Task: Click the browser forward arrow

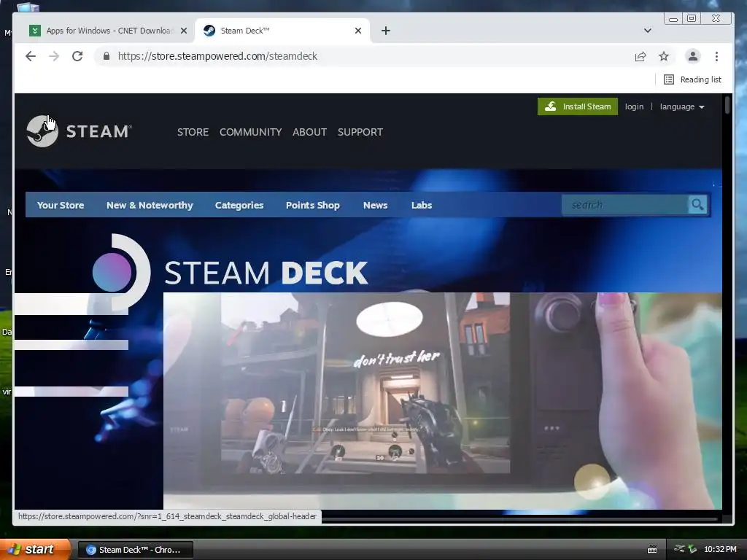Action: [x=54, y=56]
